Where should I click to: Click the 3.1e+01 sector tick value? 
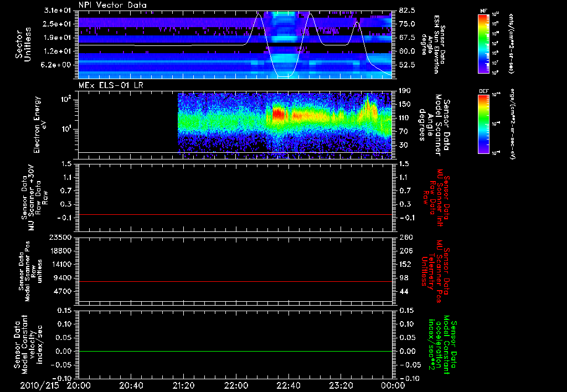point(58,11)
